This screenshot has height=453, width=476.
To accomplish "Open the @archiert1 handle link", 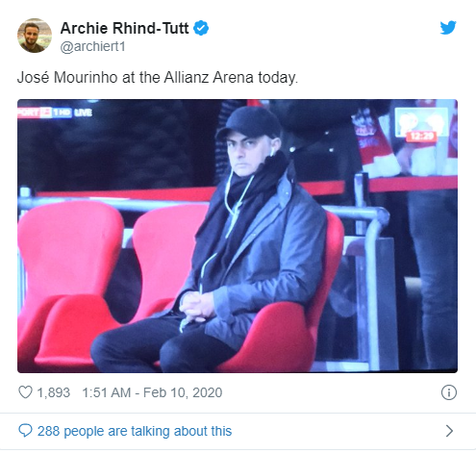I will point(92,47).
